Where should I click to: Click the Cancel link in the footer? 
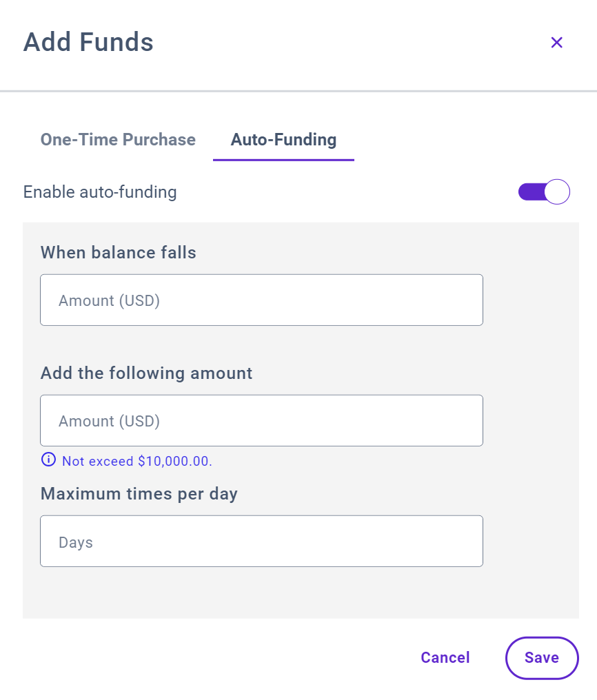click(445, 658)
